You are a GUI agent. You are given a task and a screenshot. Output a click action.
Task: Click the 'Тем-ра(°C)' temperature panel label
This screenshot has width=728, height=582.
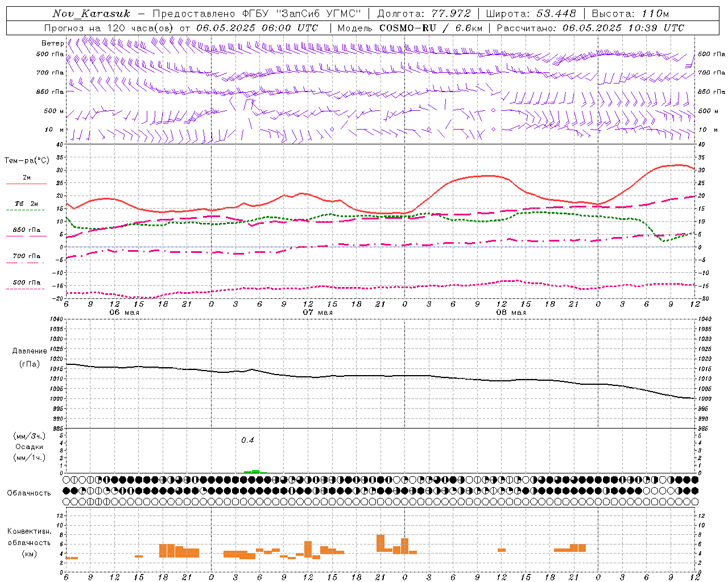point(27,161)
